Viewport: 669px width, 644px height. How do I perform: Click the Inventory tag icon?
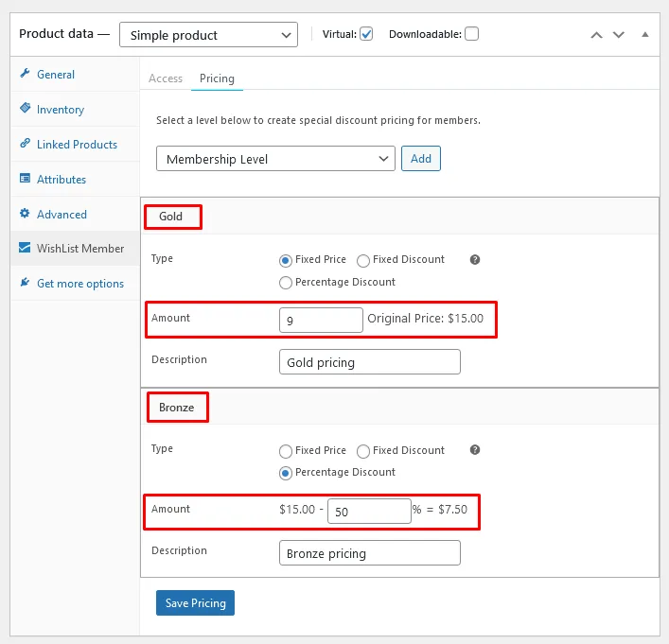pyautogui.click(x=25, y=110)
